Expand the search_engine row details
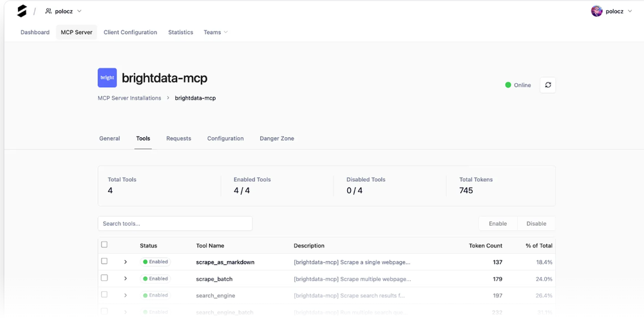This screenshot has width=644, height=321. tap(126, 295)
